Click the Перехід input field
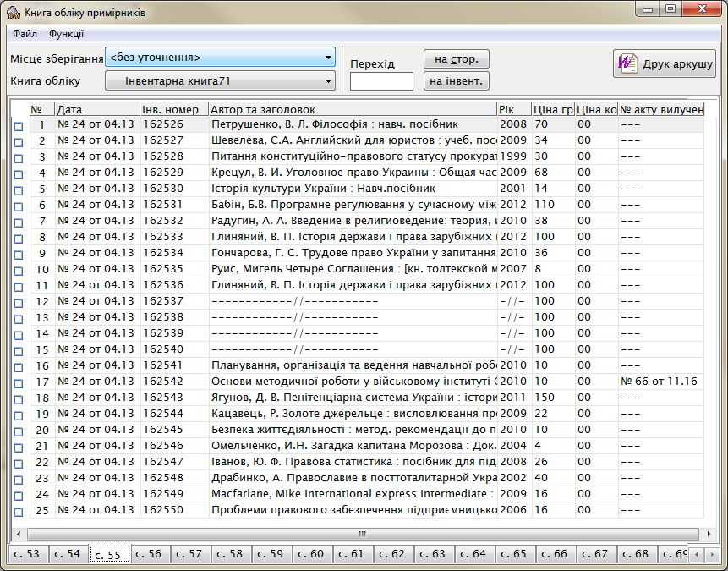 click(x=381, y=81)
